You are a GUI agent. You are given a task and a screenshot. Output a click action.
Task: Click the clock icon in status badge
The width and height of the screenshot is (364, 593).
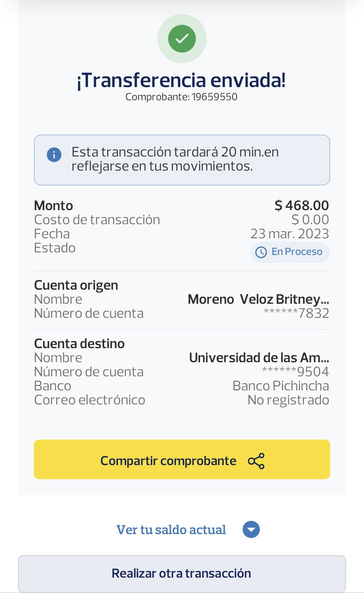[261, 252]
